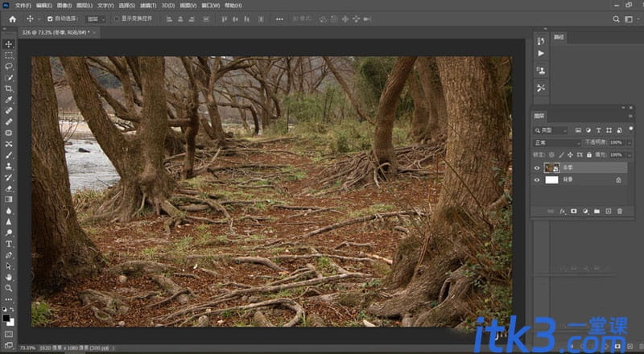The width and height of the screenshot is (644, 354).
Task: Select the Eraser tool
Action: [9, 188]
